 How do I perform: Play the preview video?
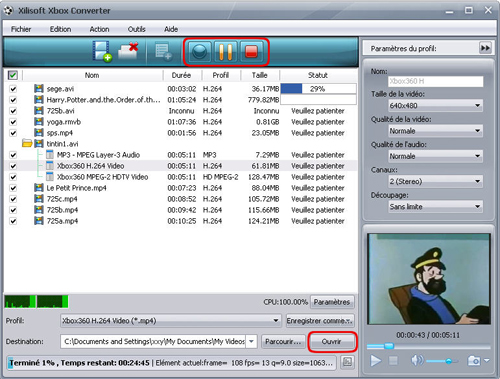(376, 361)
